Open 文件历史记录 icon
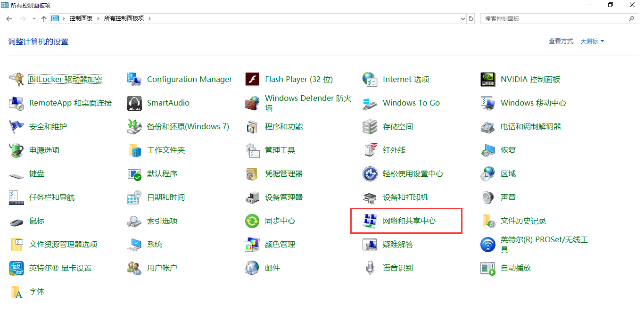Screen dimensions: 644x312 point(488,221)
